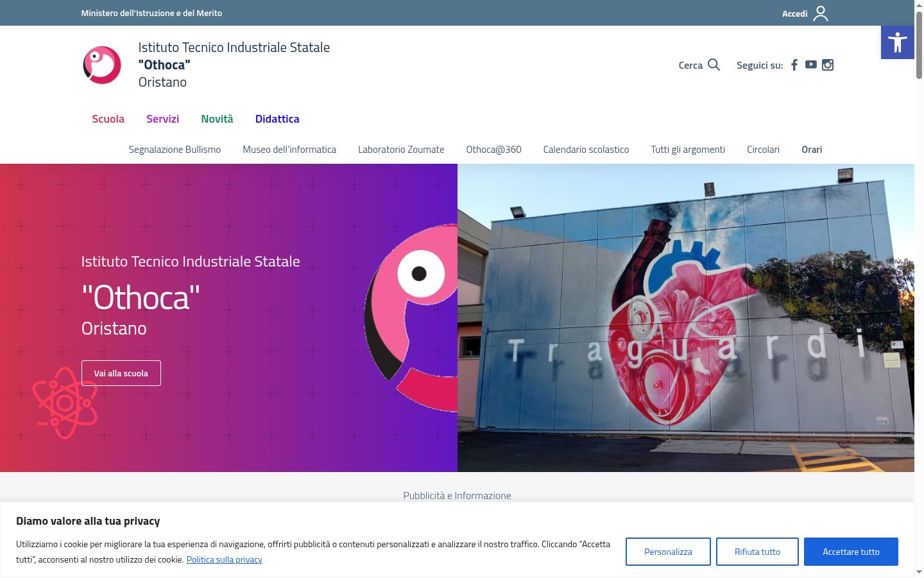The width and height of the screenshot is (924, 578).
Task: Open Ministero dell'Istruzione e del Merito link
Action: 151,13
